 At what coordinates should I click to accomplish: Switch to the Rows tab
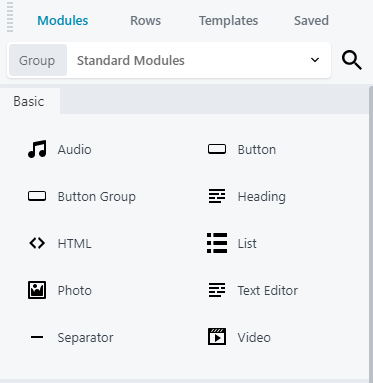coord(145,21)
